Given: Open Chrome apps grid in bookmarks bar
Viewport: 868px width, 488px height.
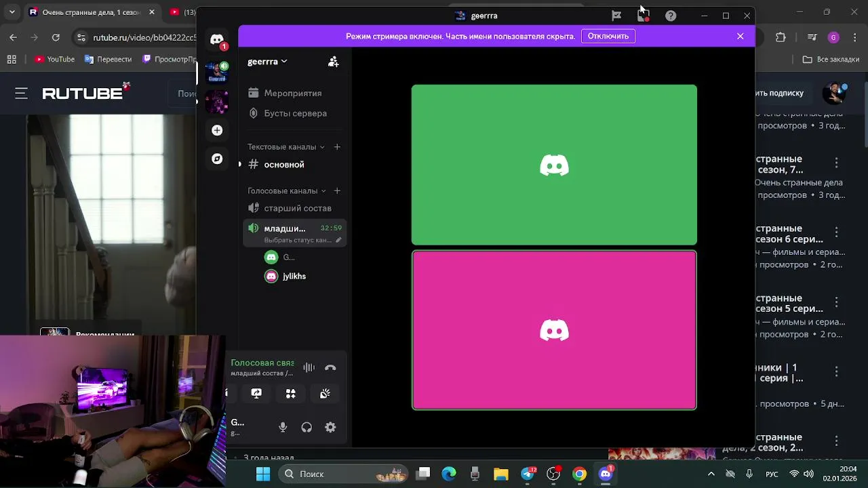Looking at the screenshot, I should click(x=12, y=60).
